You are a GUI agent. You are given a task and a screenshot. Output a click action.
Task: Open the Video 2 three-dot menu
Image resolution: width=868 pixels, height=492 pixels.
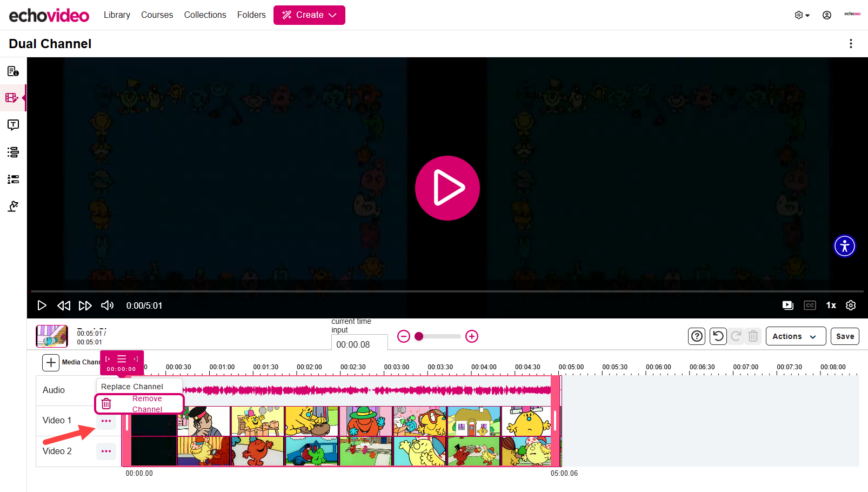[106, 451]
